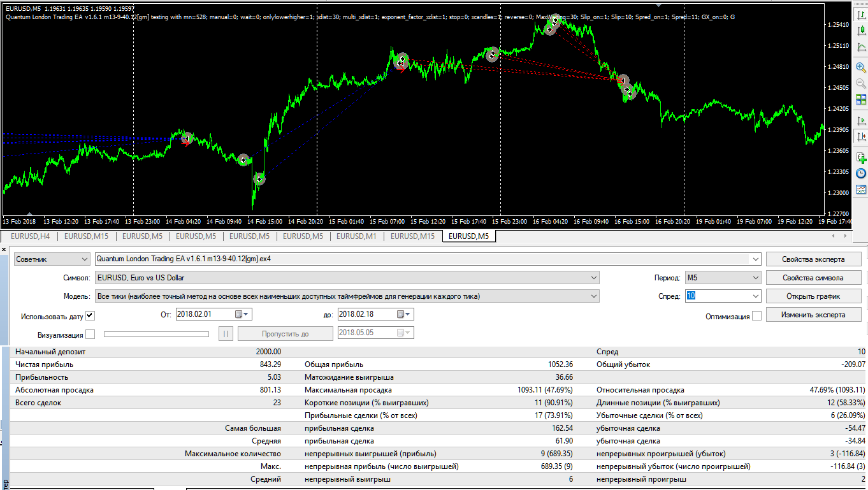Click largest loss trade value -54.47

(855, 428)
